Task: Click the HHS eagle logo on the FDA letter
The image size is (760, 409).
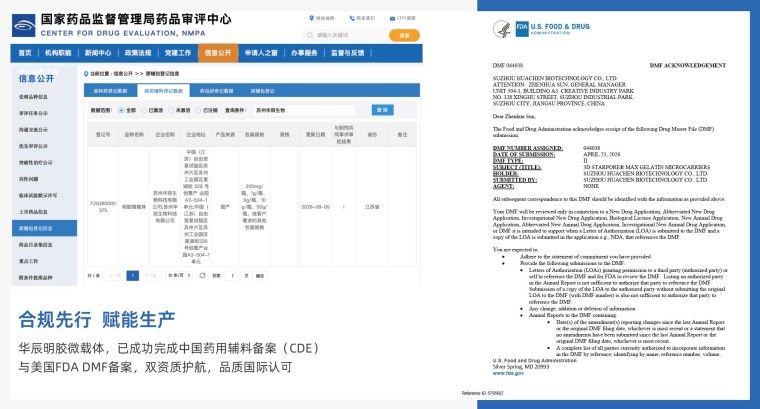Action: coord(502,29)
